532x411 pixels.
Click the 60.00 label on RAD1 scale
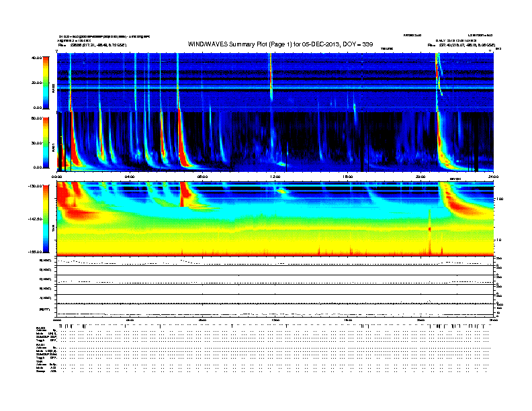[x=36, y=118]
